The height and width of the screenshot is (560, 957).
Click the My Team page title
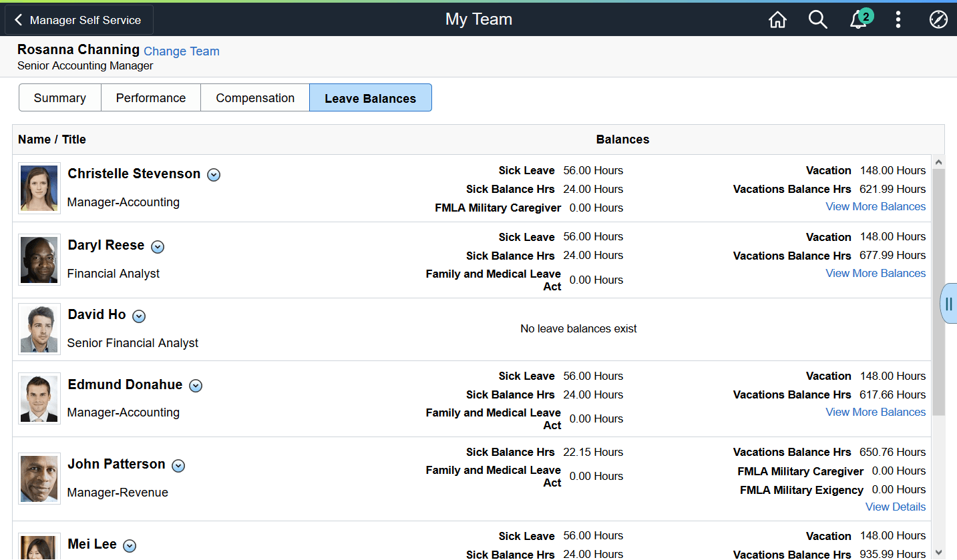tap(479, 19)
